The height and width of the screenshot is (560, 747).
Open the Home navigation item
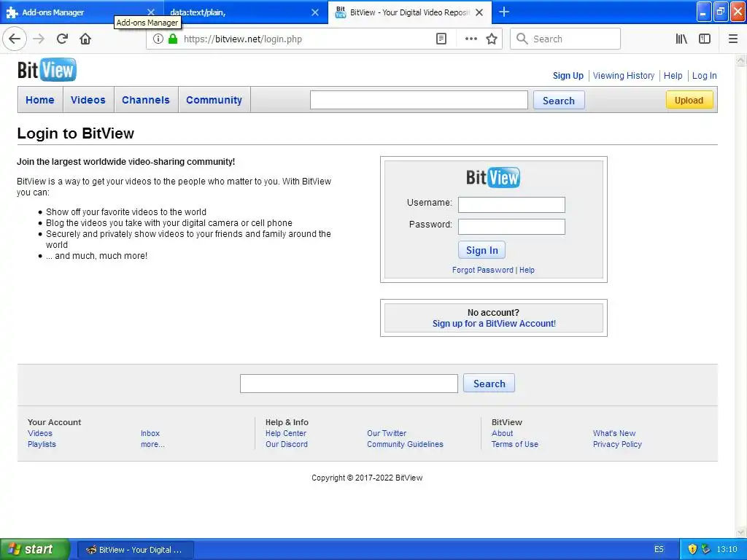[x=40, y=100]
